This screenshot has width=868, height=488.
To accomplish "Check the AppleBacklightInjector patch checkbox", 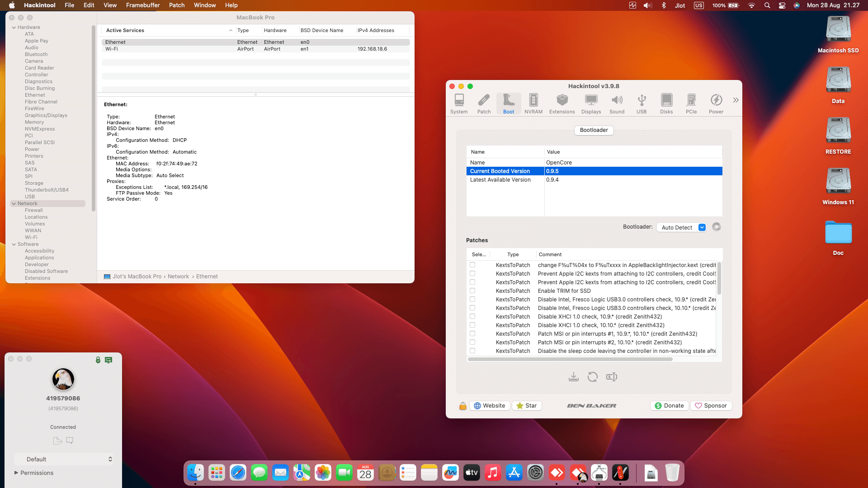I will tap(472, 265).
